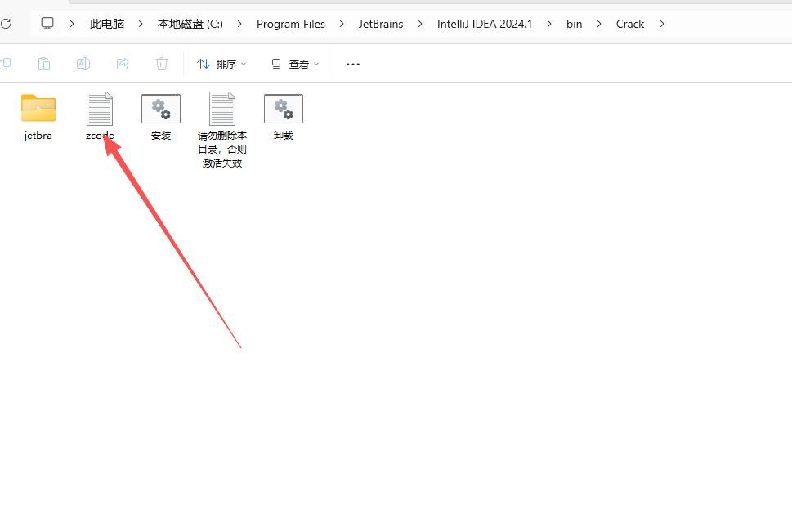Expand the chevron after Crack breadcrumb

[x=661, y=24]
